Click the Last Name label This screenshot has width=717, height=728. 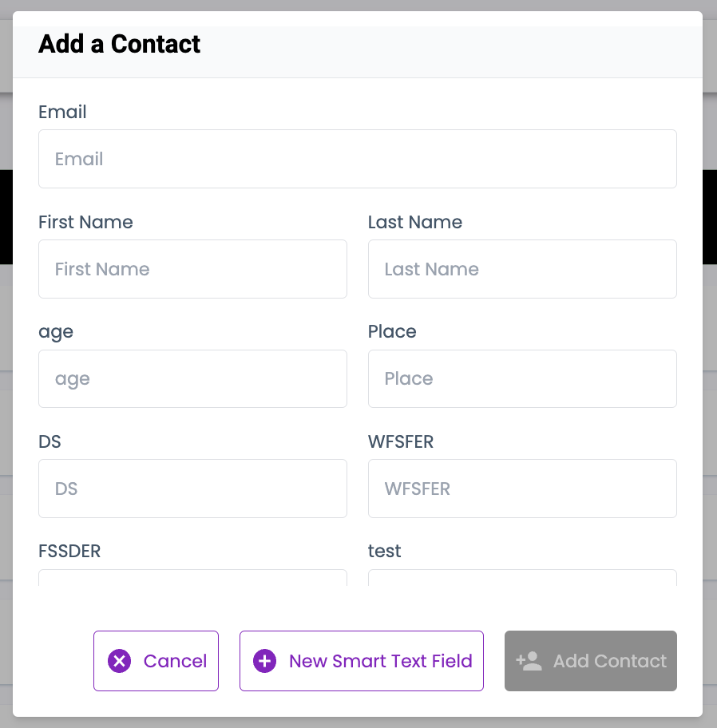(415, 222)
